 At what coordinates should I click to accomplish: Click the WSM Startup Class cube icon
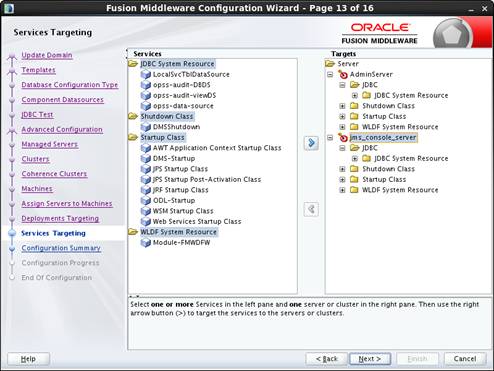click(146, 211)
